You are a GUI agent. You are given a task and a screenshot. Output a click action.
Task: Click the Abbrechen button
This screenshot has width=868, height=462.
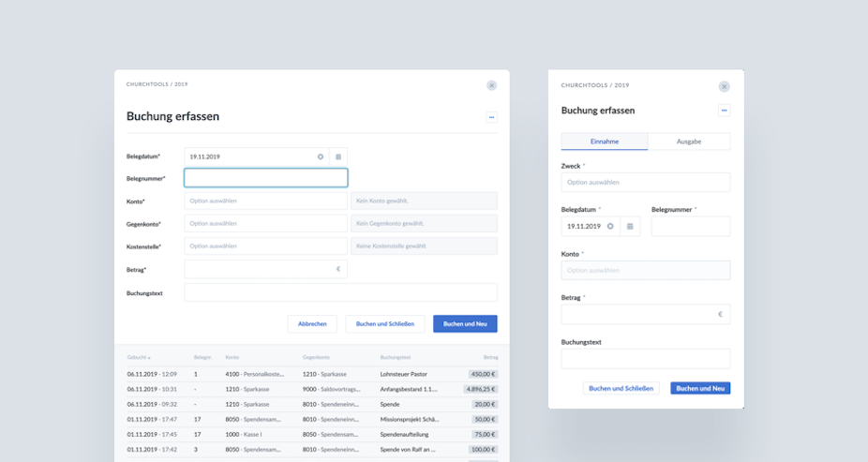coord(312,323)
